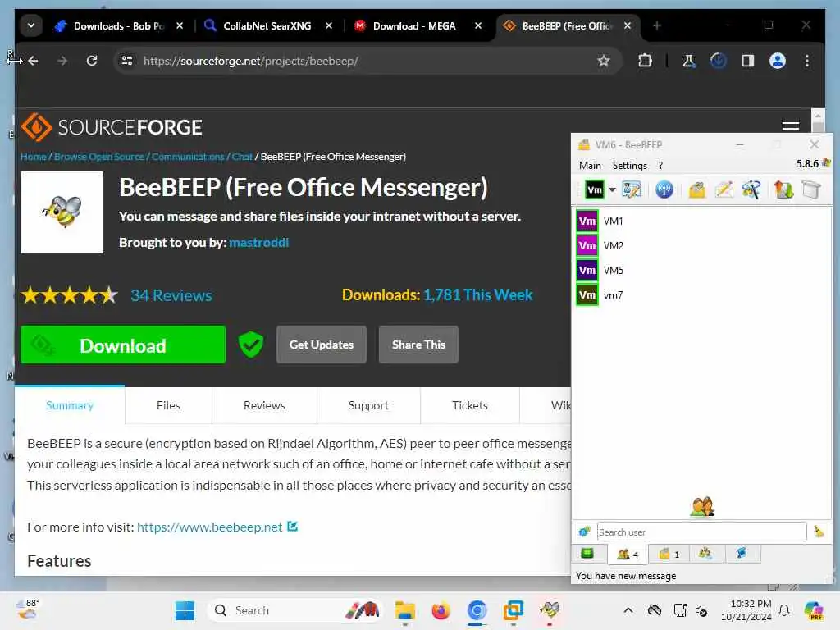Show hidden tray icons chevron
Image resolution: width=840 pixels, height=630 pixels.
[x=628, y=610]
